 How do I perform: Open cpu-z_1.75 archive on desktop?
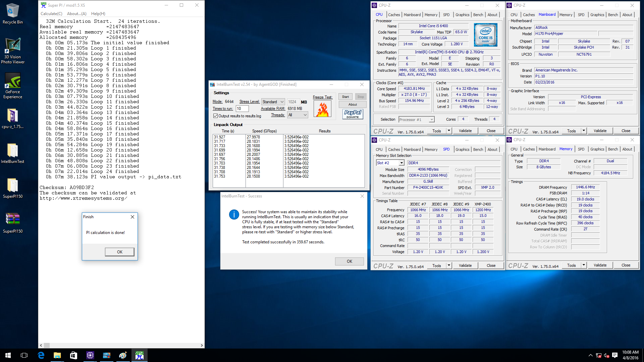click(12, 119)
